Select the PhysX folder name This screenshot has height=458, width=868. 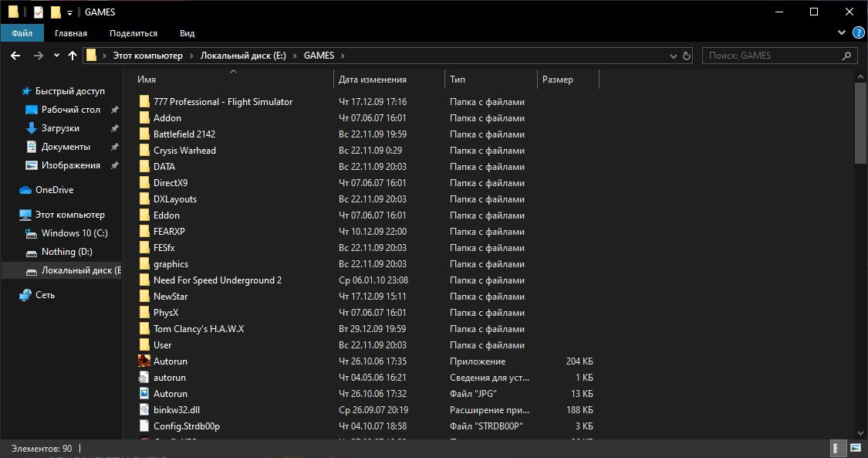pos(166,312)
